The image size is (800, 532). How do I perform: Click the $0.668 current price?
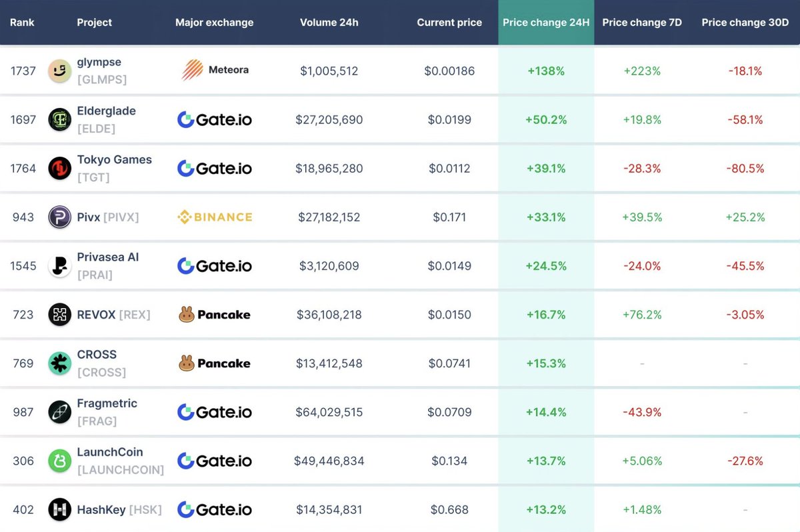coord(449,509)
